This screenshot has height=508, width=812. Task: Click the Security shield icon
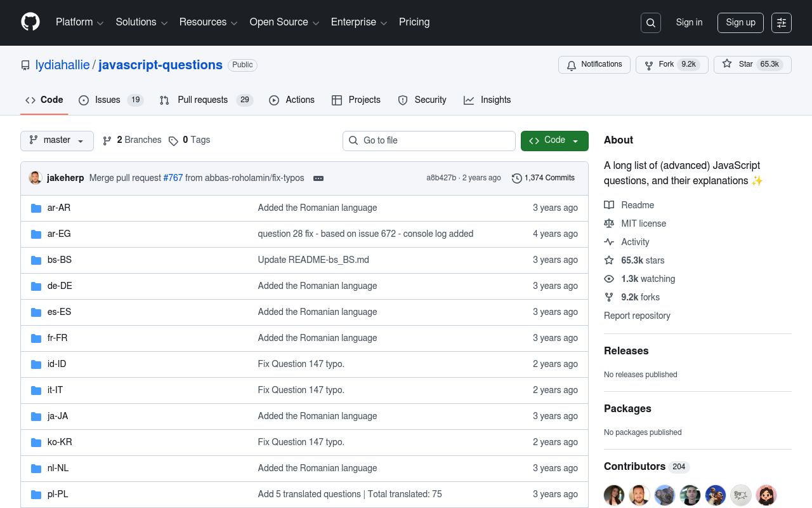403,100
